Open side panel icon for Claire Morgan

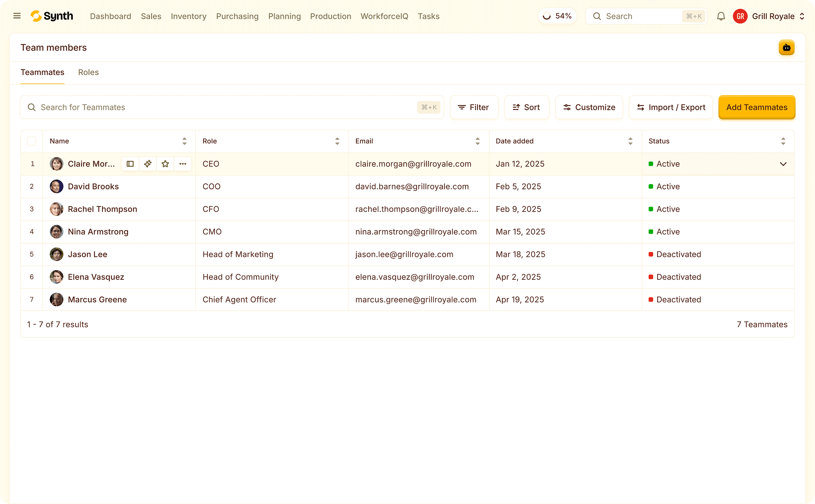pos(130,164)
